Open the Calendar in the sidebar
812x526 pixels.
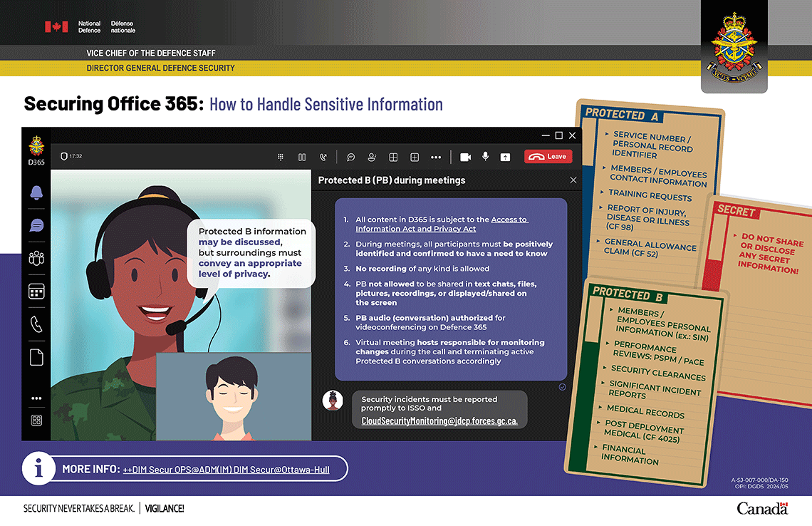pos(36,291)
